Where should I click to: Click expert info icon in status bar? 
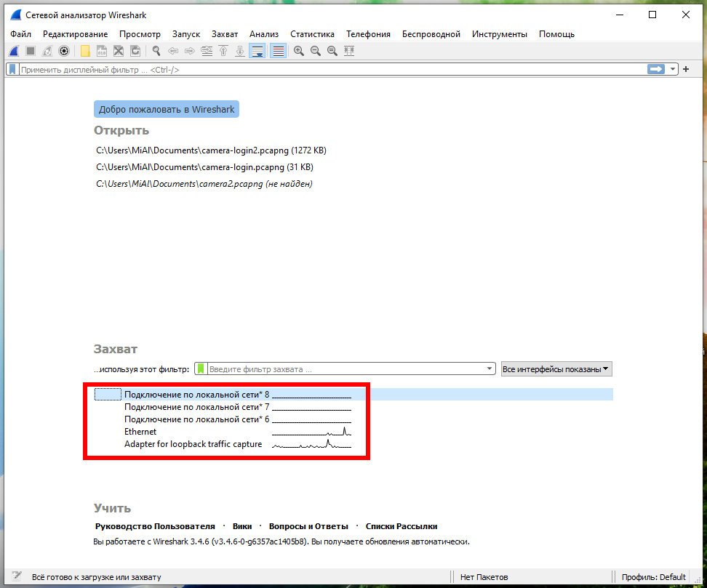[17, 576]
